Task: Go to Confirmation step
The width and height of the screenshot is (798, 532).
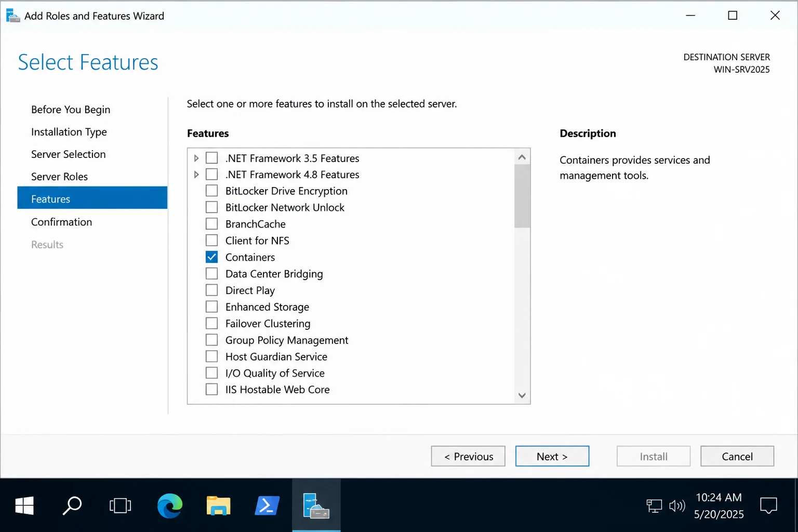Action: (62, 222)
